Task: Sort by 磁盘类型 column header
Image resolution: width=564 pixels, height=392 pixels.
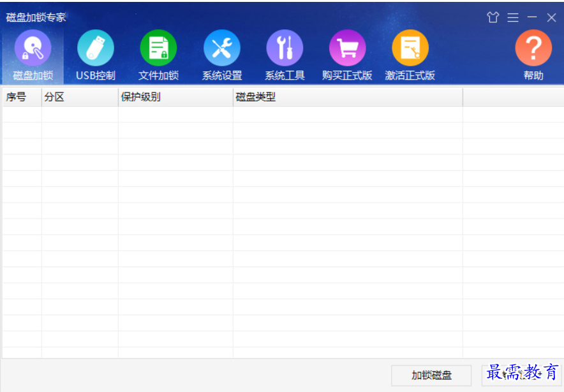Action: pyautogui.click(x=348, y=97)
